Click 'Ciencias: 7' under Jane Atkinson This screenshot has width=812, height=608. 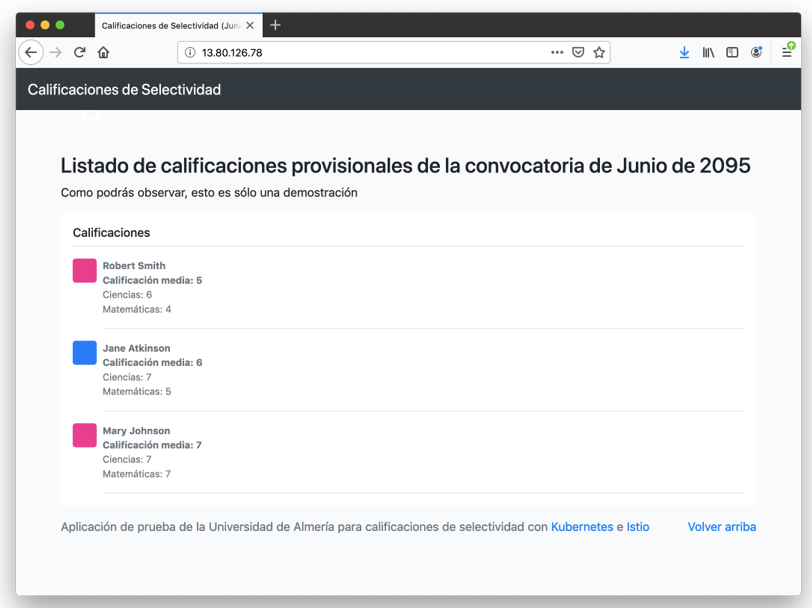click(127, 377)
